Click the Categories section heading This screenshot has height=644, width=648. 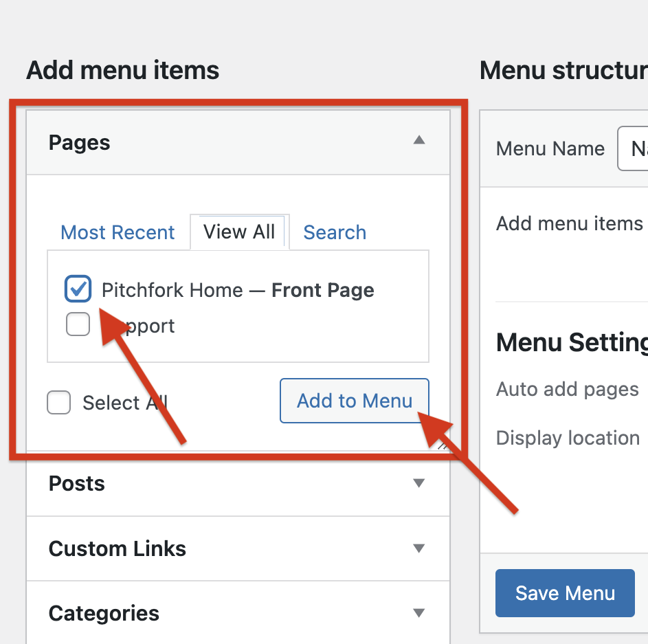(104, 613)
